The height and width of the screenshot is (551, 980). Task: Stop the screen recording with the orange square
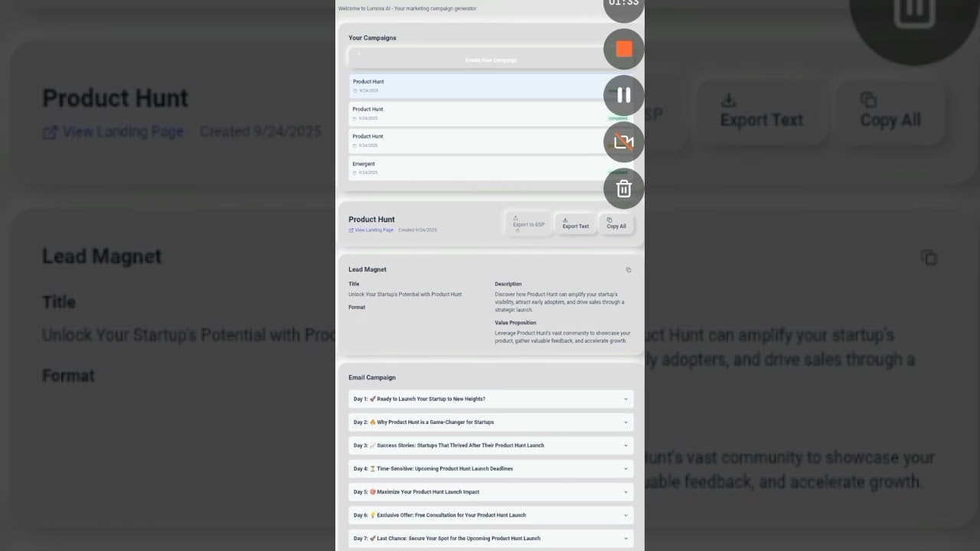[624, 49]
